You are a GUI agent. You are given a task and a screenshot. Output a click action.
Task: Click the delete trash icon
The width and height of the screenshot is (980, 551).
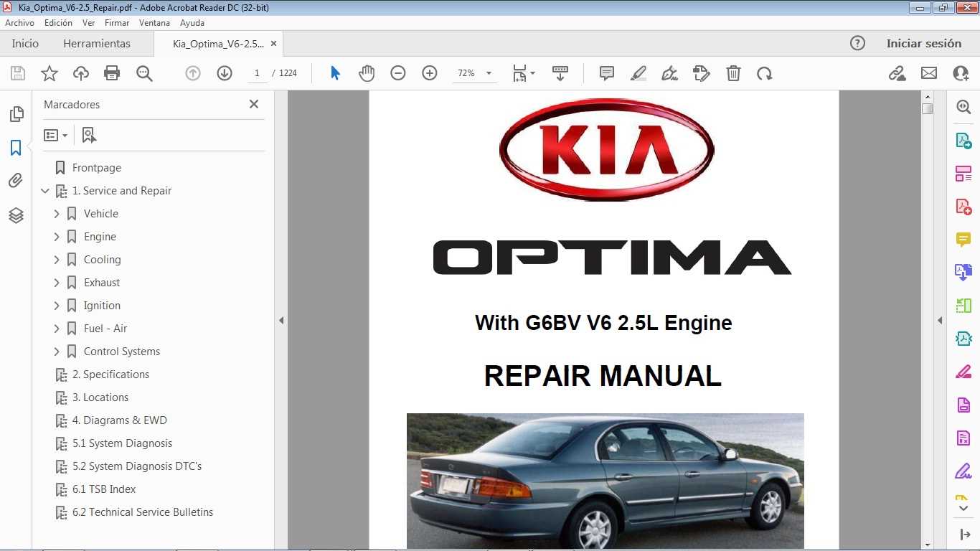click(x=733, y=73)
